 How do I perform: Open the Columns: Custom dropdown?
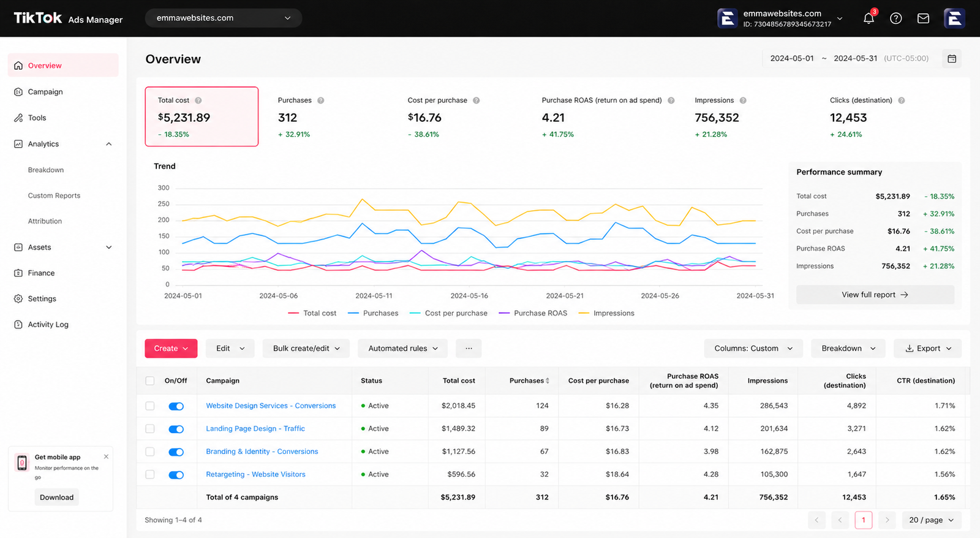tap(753, 349)
